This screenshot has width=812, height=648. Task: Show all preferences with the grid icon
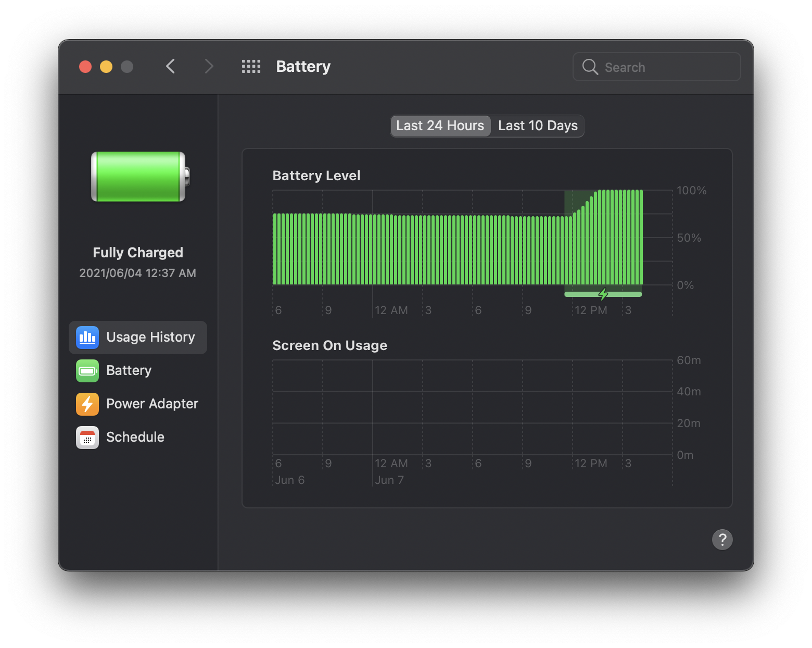251,67
